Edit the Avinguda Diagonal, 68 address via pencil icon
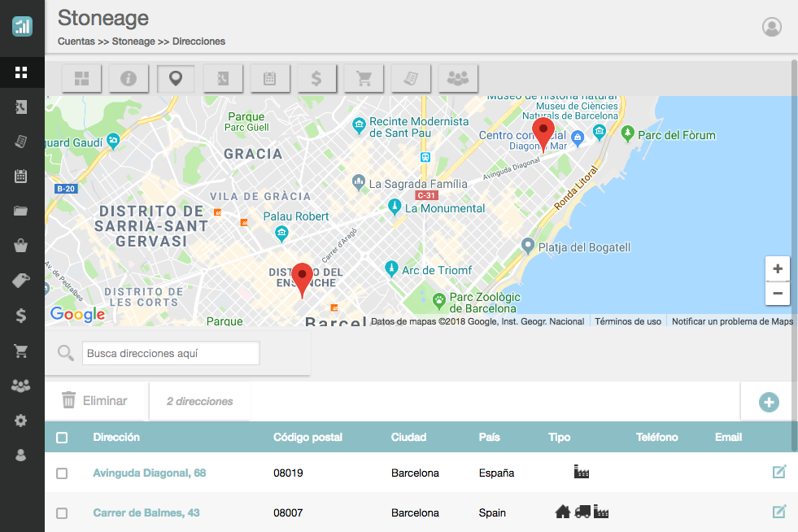This screenshot has height=532, width=798. pos(779,472)
